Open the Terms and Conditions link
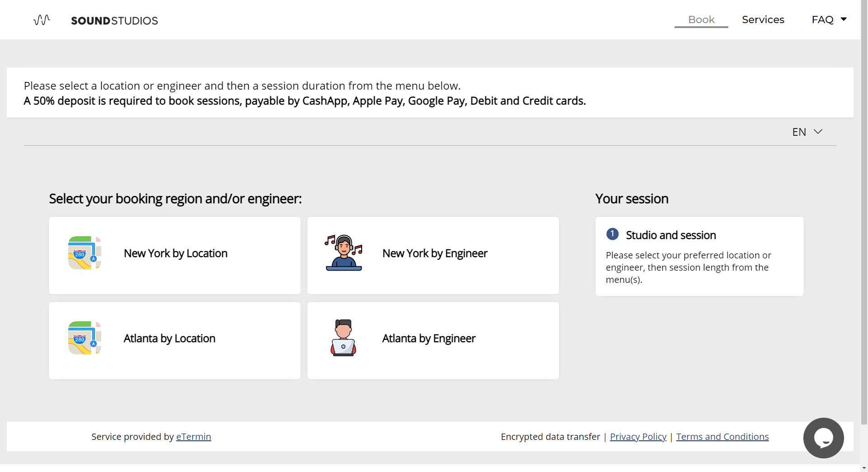868x472 pixels. [x=722, y=437]
